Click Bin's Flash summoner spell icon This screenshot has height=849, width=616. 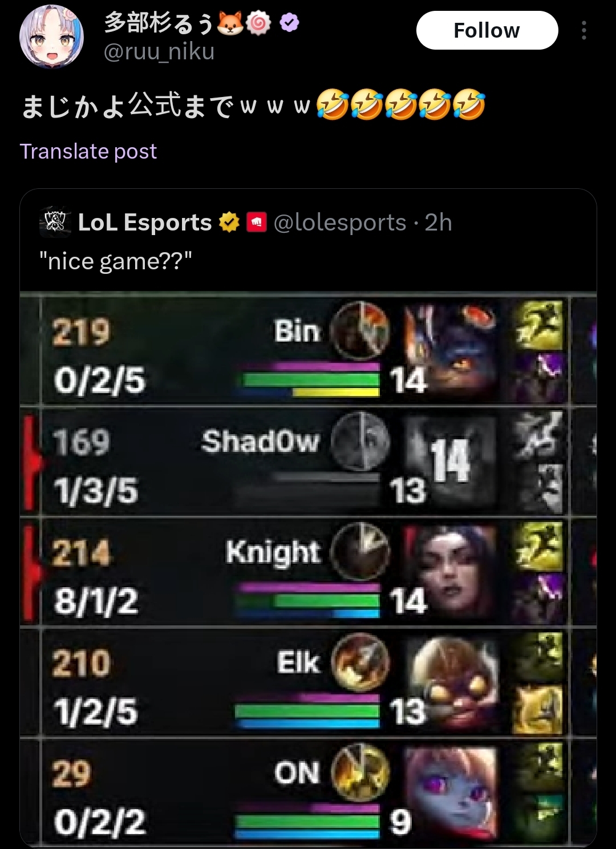539,325
